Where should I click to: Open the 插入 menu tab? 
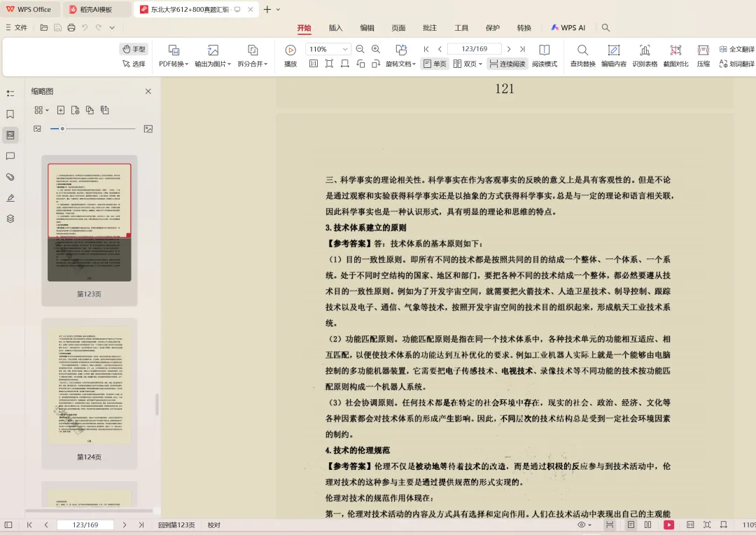pyautogui.click(x=335, y=28)
